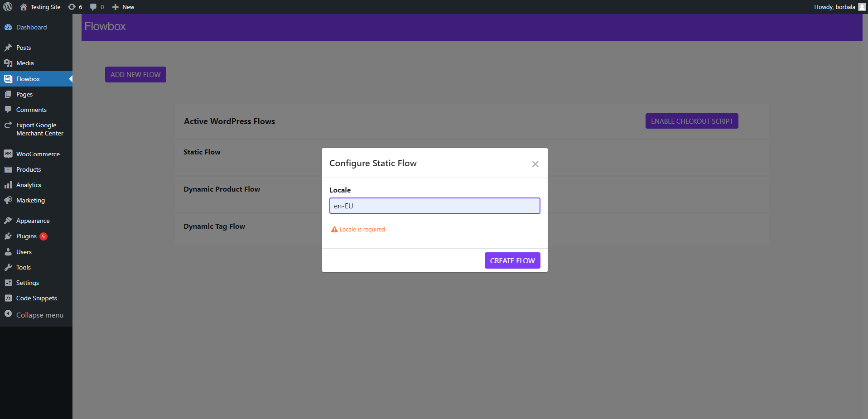
Task: Click the user avatar next to Howdy, borbala
Action: pyautogui.click(x=862, y=7)
